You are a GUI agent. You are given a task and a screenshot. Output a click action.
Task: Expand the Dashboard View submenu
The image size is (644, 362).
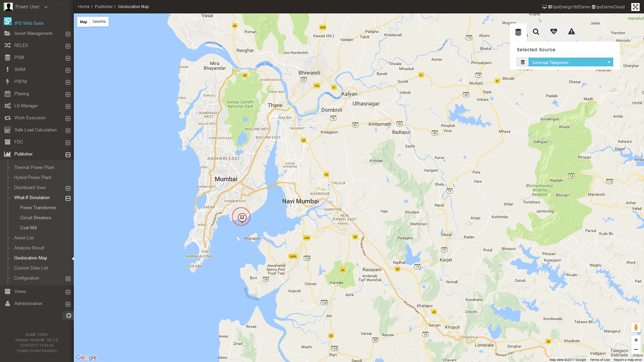68,188
